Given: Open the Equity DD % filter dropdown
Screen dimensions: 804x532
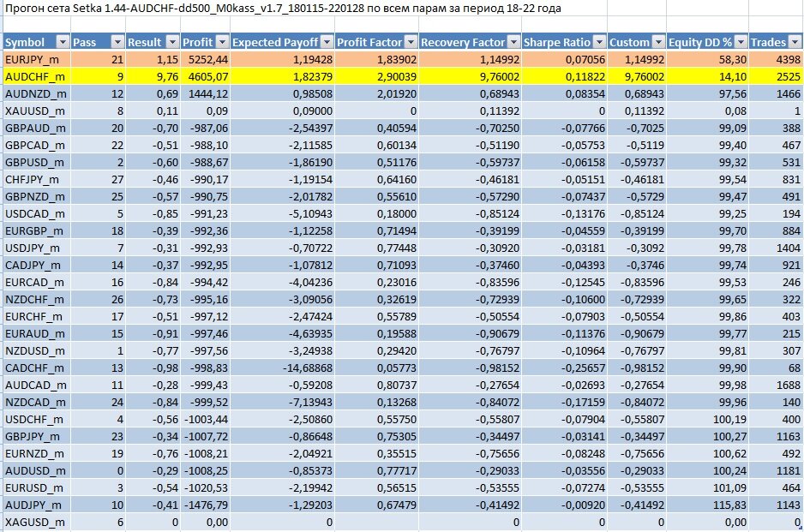Looking at the screenshot, I should click(x=741, y=42).
